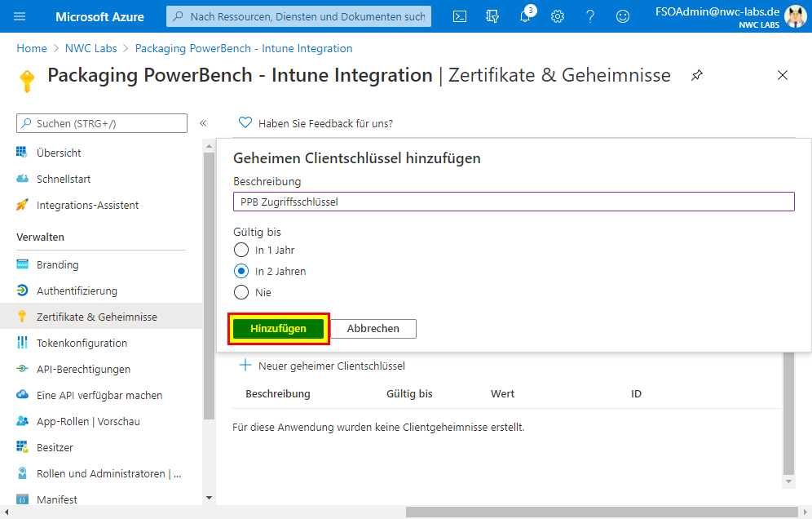The height and width of the screenshot is (519, 812).
Task: Click the Hinzufügen button
Action: 279,328
